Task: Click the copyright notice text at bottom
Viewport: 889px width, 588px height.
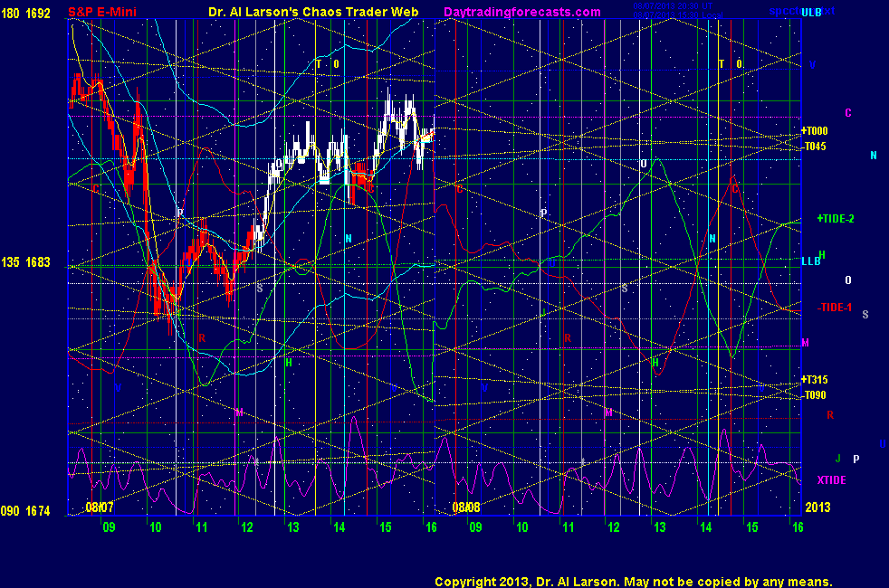Action: point(633,582)
